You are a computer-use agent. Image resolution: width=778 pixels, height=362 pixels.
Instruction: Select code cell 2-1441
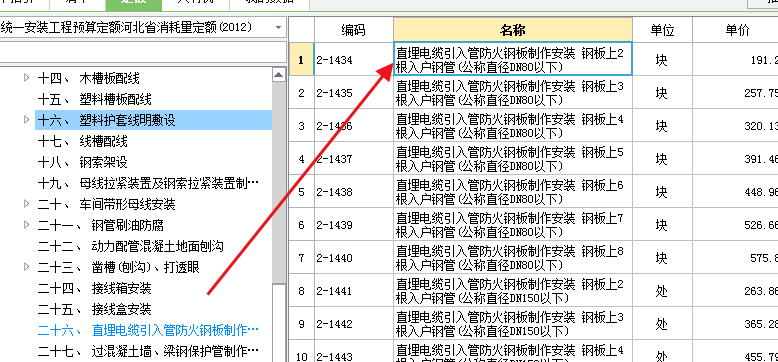click(354, 291)
